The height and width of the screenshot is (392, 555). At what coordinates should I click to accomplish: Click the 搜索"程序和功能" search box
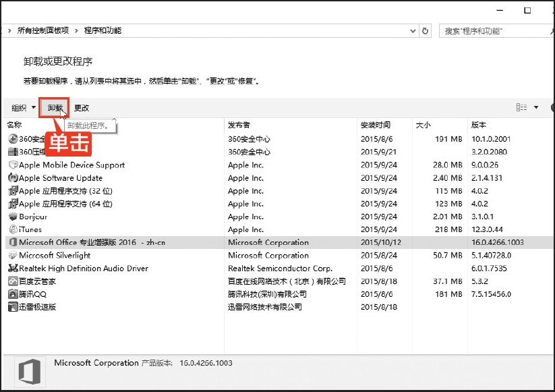coord(496,31)
